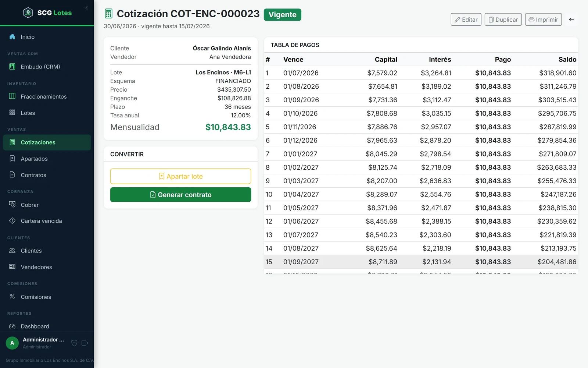Screen dimensions: 588x368
Task: Collapse the sidebar with the double chevron
Action: [86, 7]
